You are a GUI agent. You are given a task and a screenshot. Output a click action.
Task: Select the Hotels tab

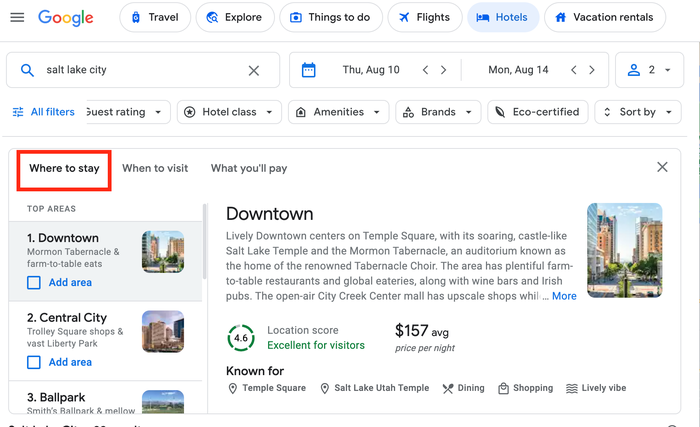[x=503, y=17]
